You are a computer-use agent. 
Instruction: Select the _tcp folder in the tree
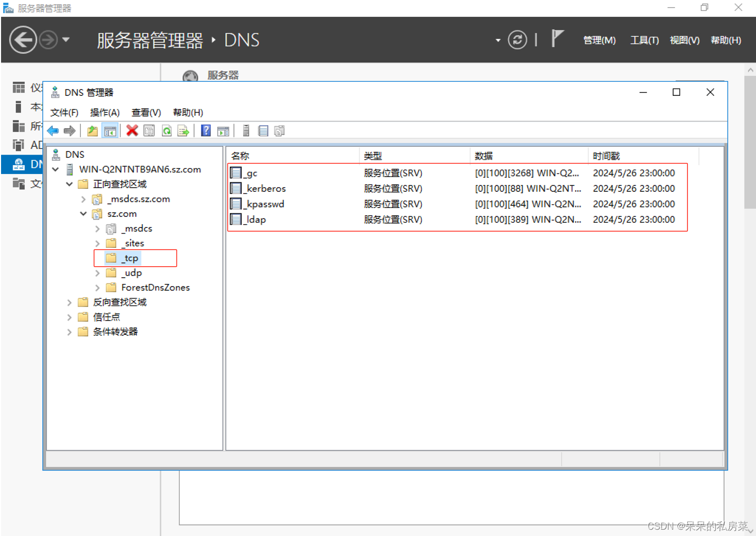[123, 258]
